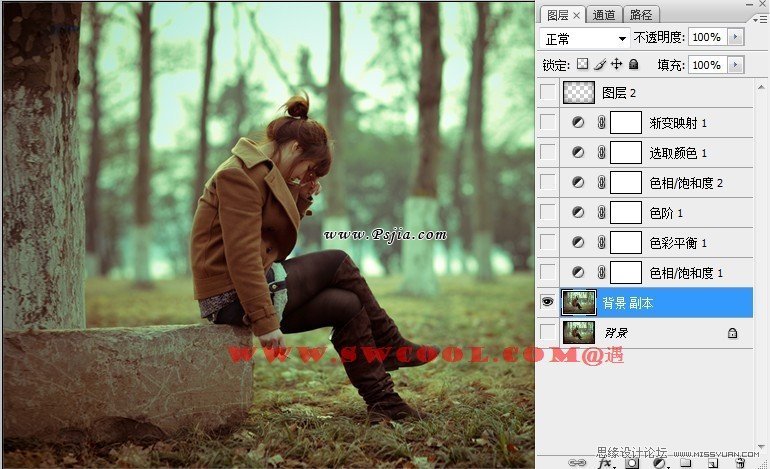Collapse the layers panel with minimize dash

coord(749,4)
